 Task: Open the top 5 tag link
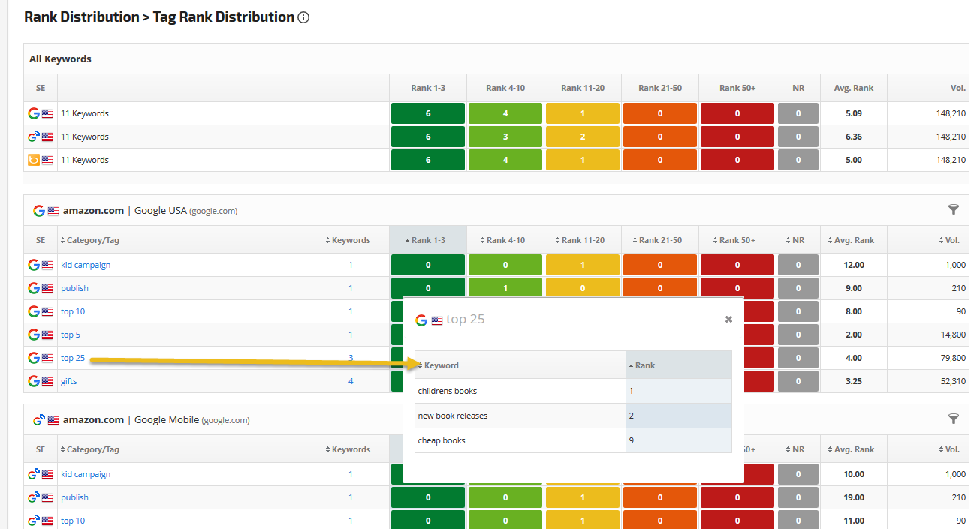[x=71, y=335]
